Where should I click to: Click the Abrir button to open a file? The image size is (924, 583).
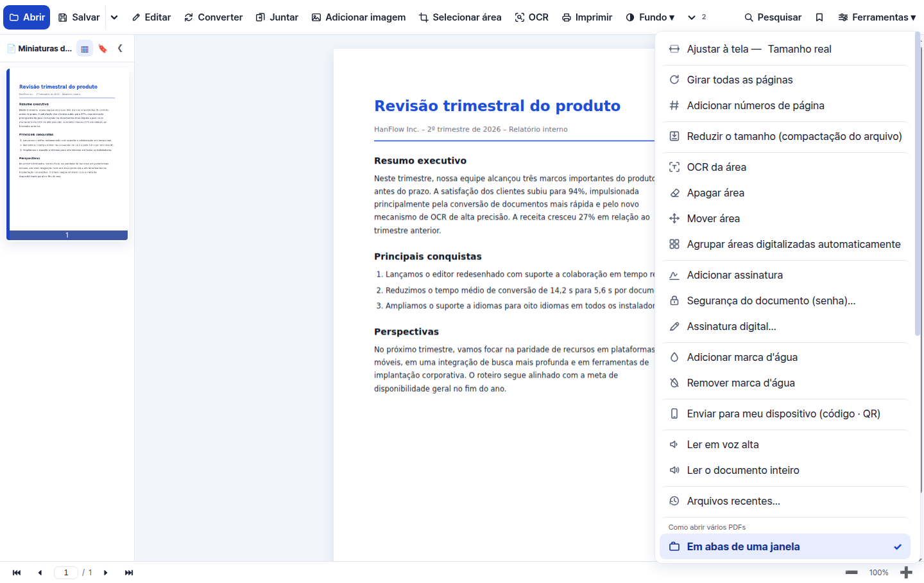[x=26, y=17]
